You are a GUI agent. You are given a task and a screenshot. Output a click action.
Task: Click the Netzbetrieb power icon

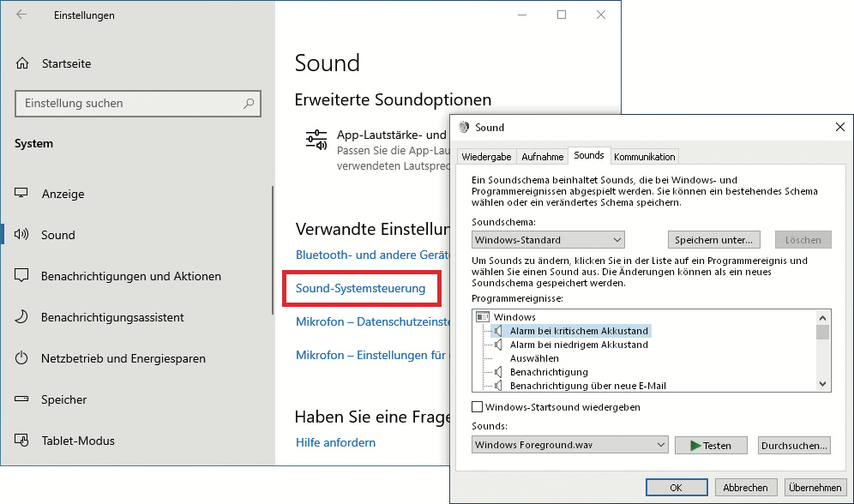22,358
